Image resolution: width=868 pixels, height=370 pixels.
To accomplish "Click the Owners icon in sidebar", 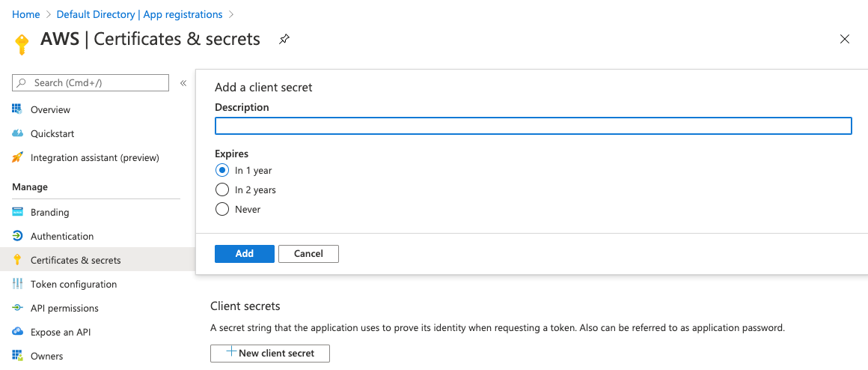I will pyautogui.click(x=17, y=356).
